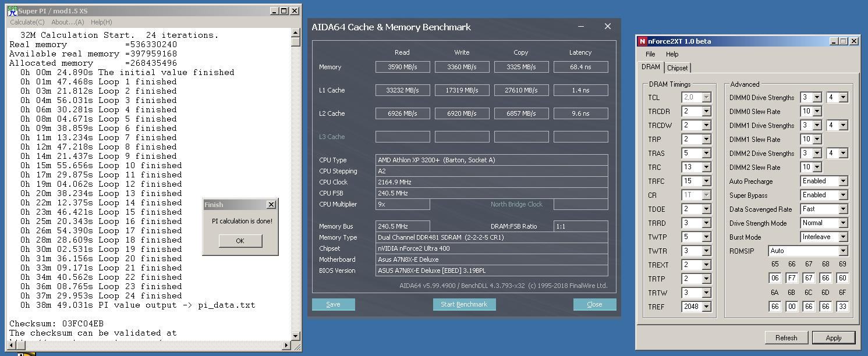The height and width of the screenshot is (356, 868).
Task: Open DIMM0 Slew Rate dropdown
Action: (817, 112)
